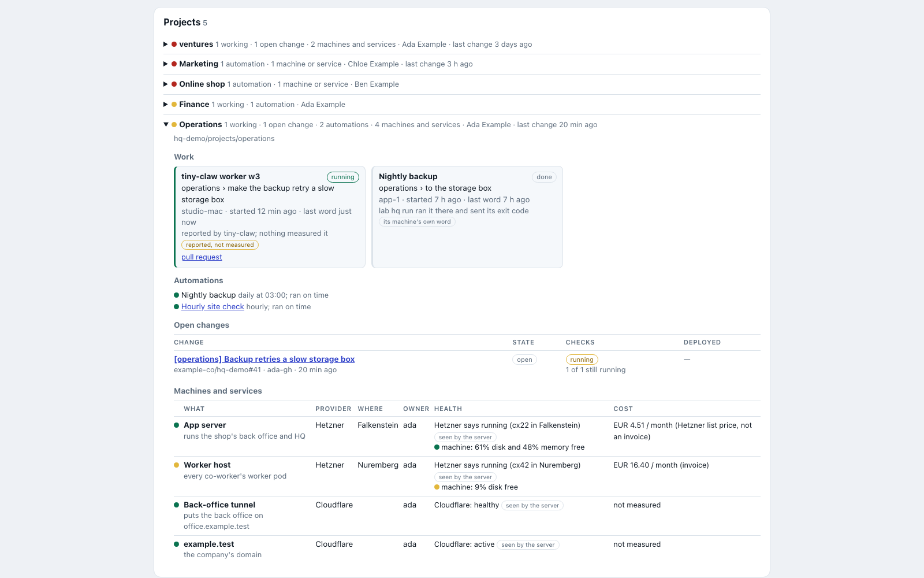Click the green dot next to Hourly site check

coord(177,307)
